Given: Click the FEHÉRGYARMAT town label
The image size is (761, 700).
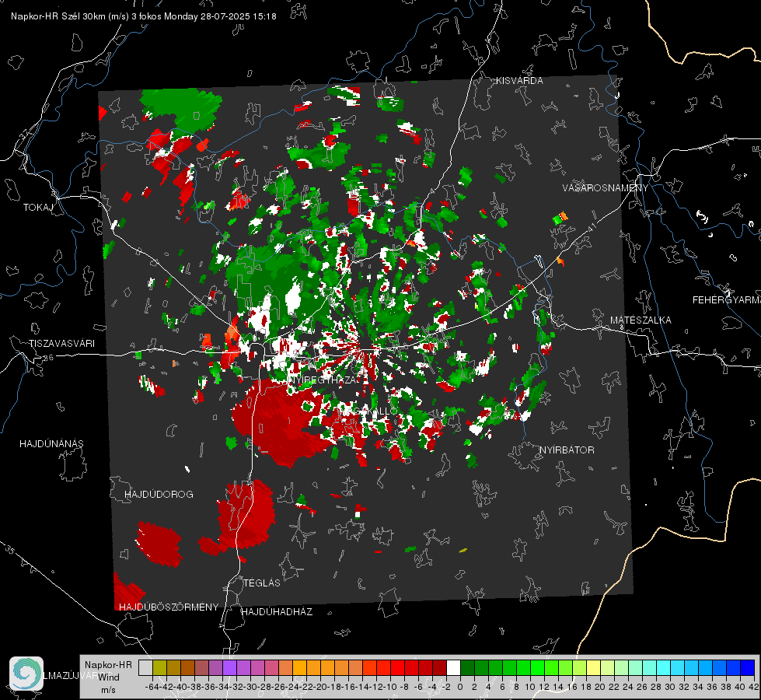Looking at the screenshot, I should click(x=726, y=300).
